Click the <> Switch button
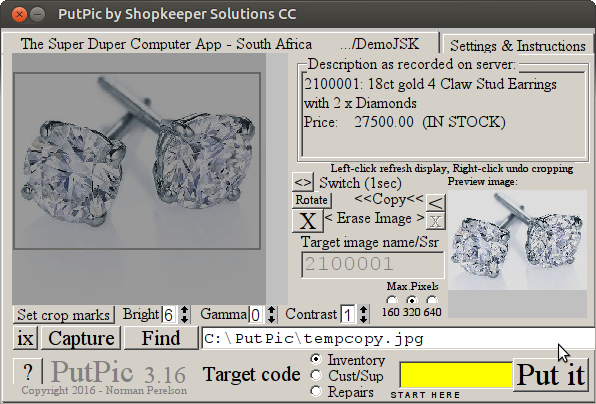 [303, 182]
